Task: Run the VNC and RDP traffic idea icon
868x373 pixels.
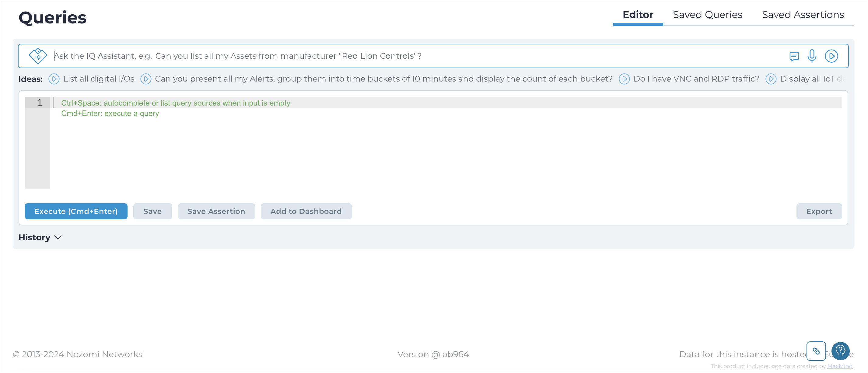Action: [624, 79]
